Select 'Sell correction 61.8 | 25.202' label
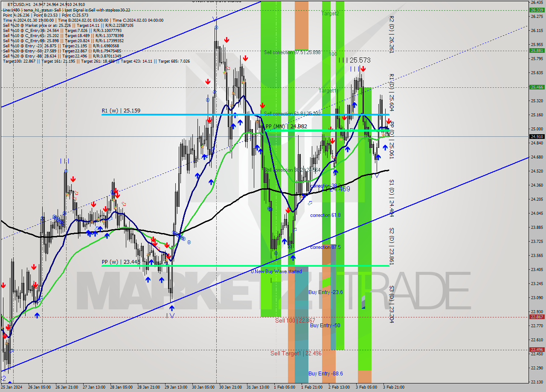The width and height of the screenshot is (546, 392). [292, 114]
